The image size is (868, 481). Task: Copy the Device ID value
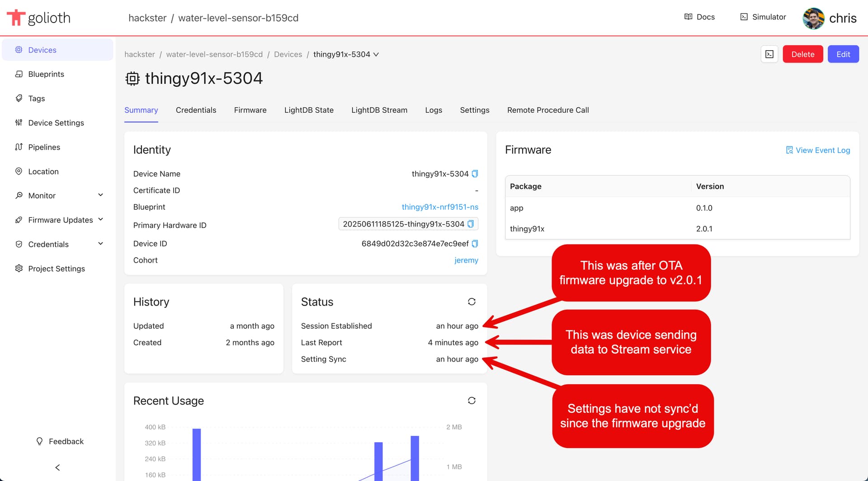pos(475,244)
